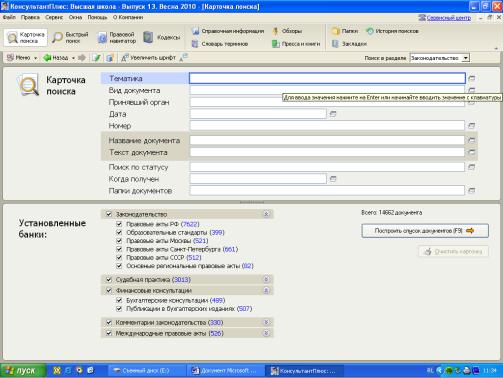Open Правовой навигатор
Image resolution: width=503 pixels, height=378 pixels.
point(117,37)
